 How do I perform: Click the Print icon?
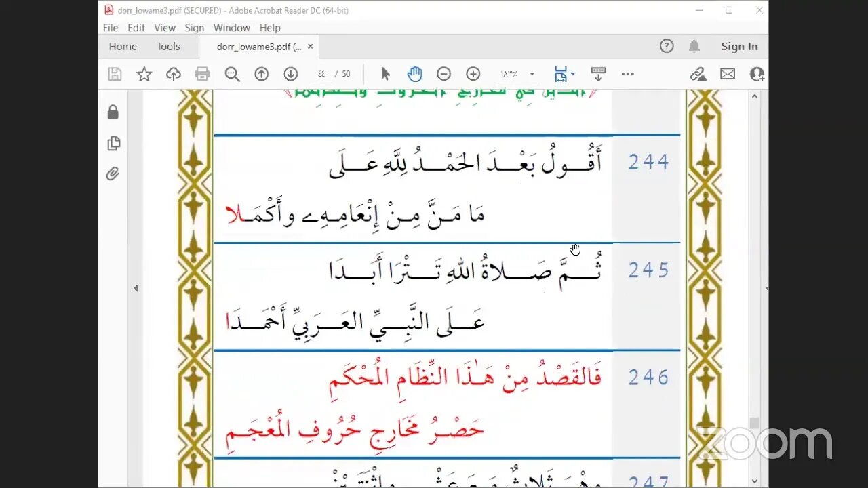[202, 74]
